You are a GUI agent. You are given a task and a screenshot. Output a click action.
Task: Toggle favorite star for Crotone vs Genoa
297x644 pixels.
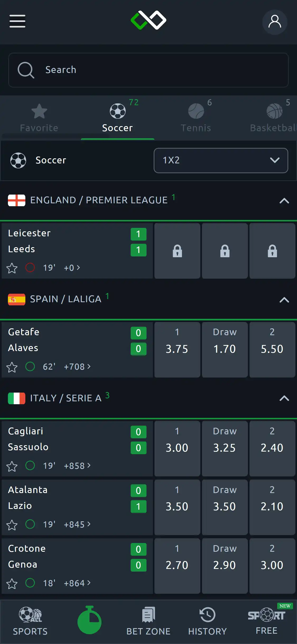tap(12, 583)
